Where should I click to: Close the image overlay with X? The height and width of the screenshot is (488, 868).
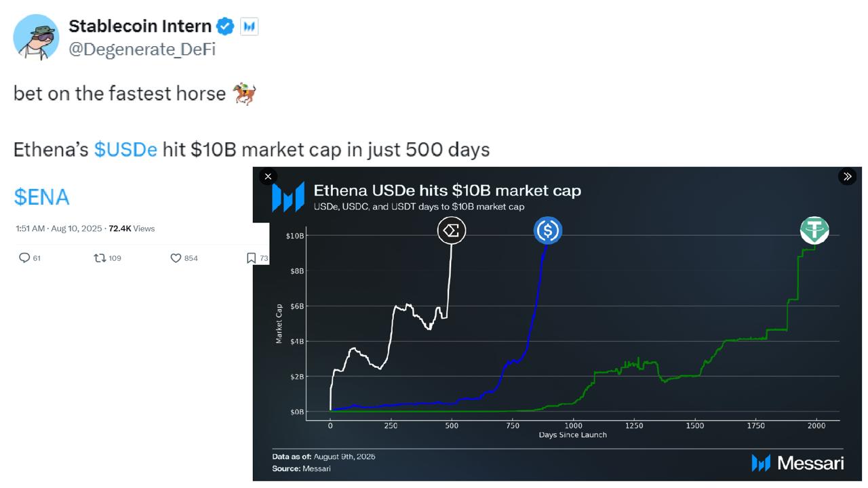click(268, 177)
